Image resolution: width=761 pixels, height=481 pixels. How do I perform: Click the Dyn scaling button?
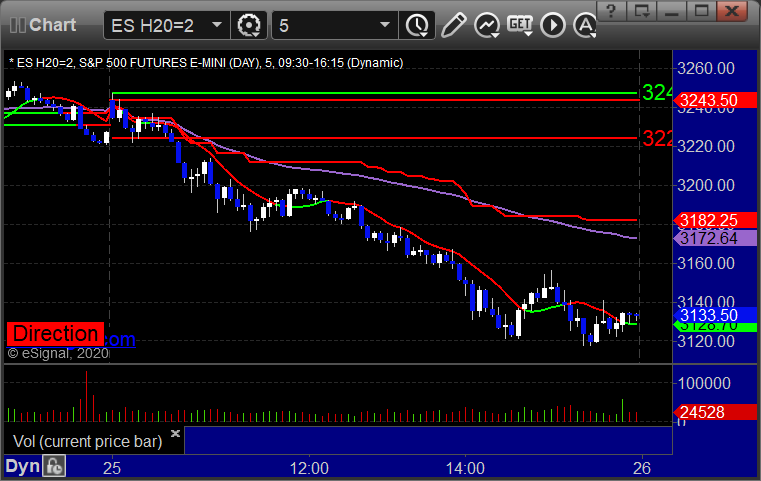click(x=22, y=466)
